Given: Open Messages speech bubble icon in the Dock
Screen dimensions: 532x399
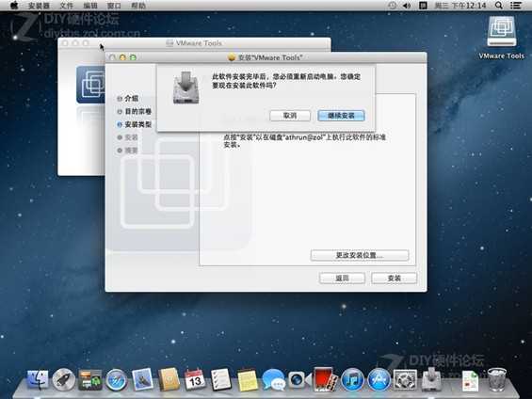Looking at the screenshot, I should (273, 379).
